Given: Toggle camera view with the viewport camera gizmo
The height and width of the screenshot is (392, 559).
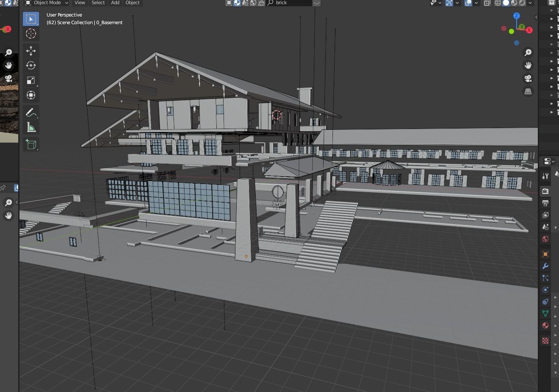Looking at the screenshot, I should tap(528, 78).
